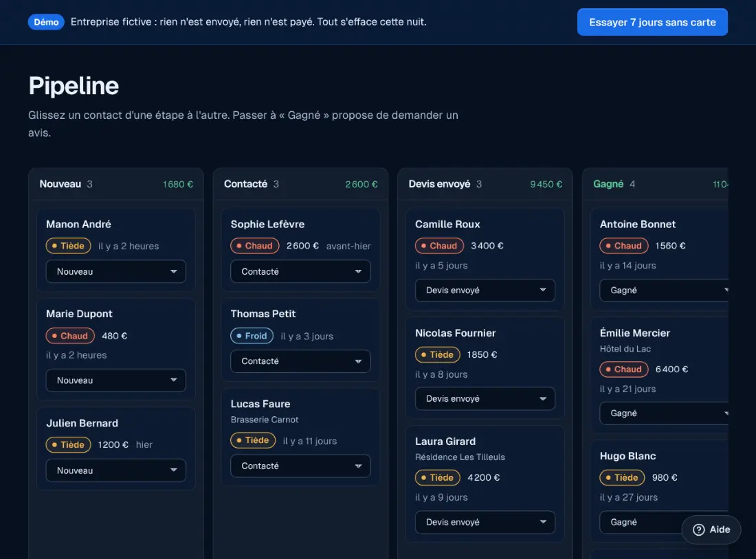Click the Essayer 7 jours sans carte button
Screen dimensions: 756x559
652,22
